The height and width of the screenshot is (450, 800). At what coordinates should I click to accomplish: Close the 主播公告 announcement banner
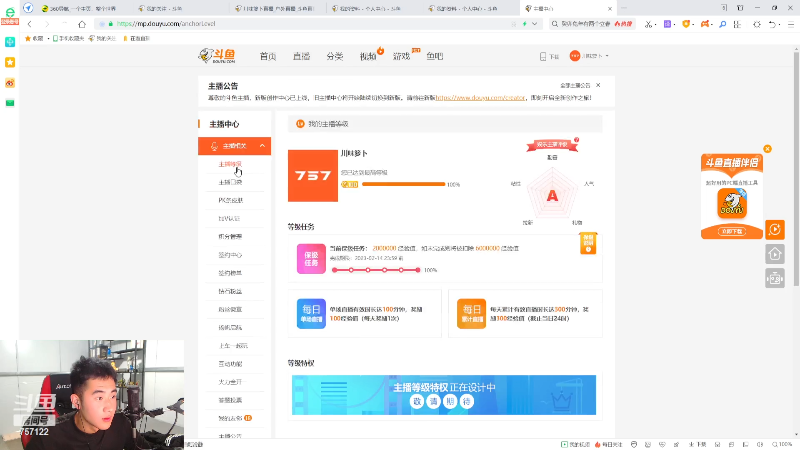pyautogui.click(x=598, y=85)
